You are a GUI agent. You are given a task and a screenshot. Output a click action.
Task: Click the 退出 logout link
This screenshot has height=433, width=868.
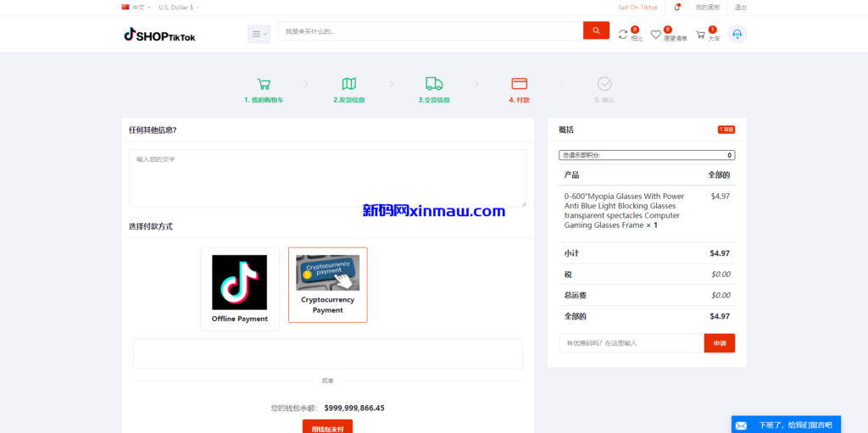pyautogui.click(x=741, y=7)
